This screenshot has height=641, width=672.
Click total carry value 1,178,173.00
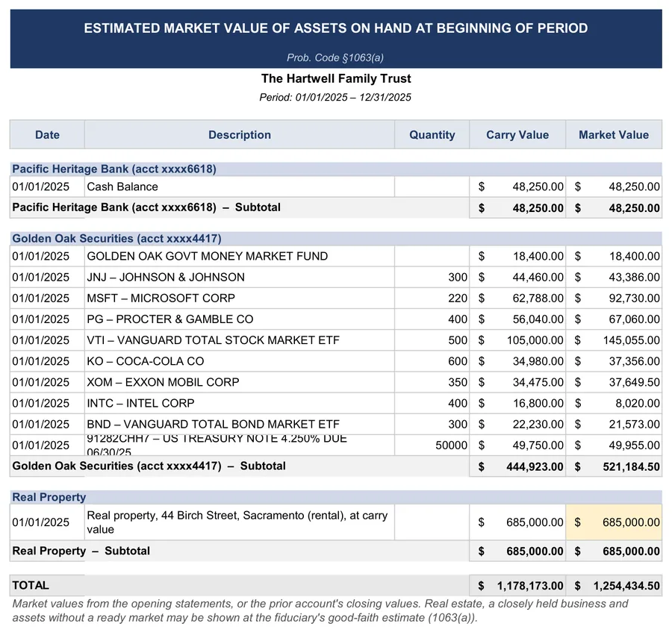[517, 585]
